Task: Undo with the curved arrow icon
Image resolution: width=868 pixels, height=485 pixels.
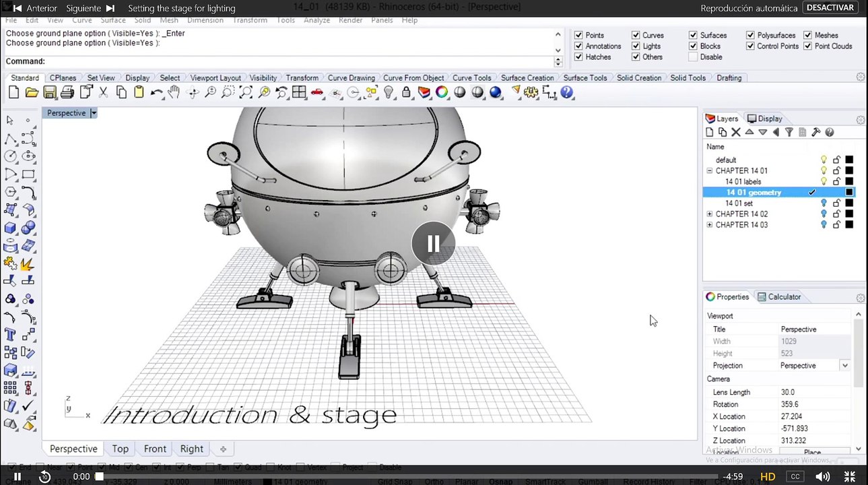Action: pos(157,92)
